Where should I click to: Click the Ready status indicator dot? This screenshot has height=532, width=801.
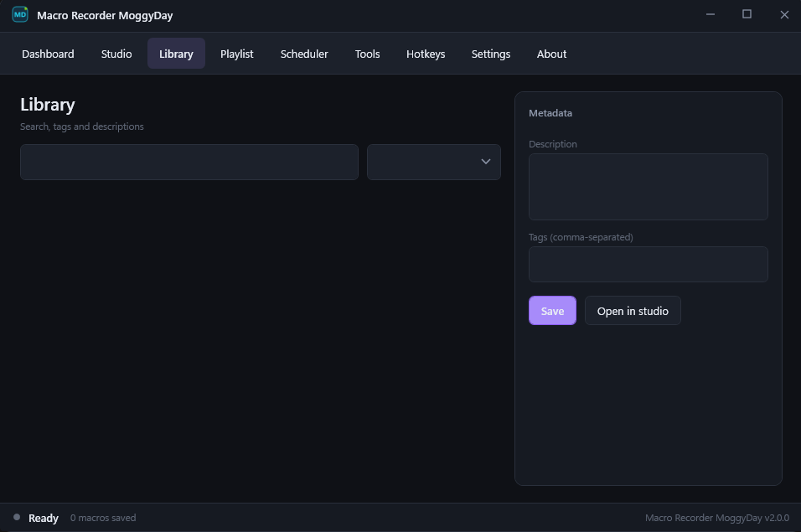17,517
